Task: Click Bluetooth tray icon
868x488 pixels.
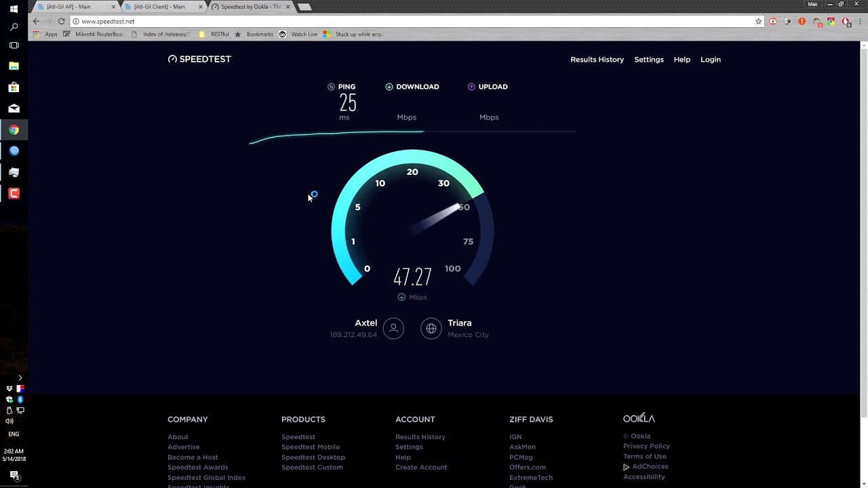Action: [x=20, y=400]
